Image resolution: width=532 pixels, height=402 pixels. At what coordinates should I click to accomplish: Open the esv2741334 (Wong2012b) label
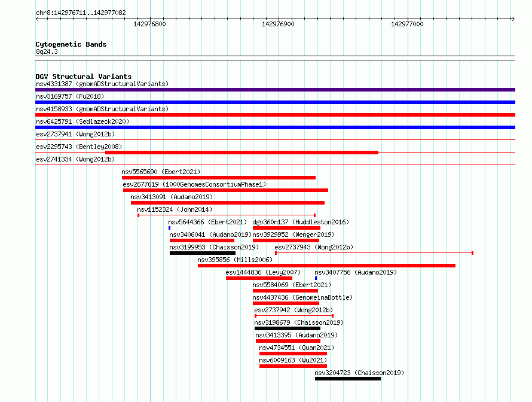point(75,159)
